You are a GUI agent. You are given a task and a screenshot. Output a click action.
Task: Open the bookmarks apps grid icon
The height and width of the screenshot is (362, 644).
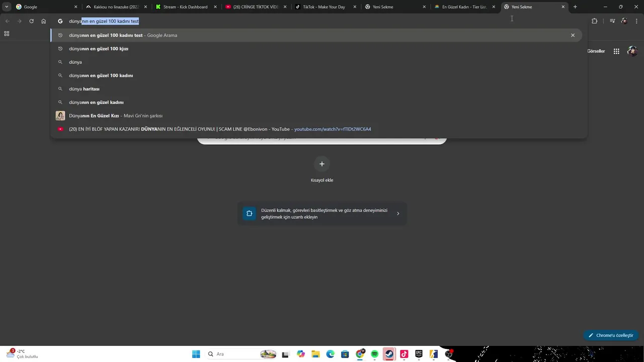coord(7,34)
